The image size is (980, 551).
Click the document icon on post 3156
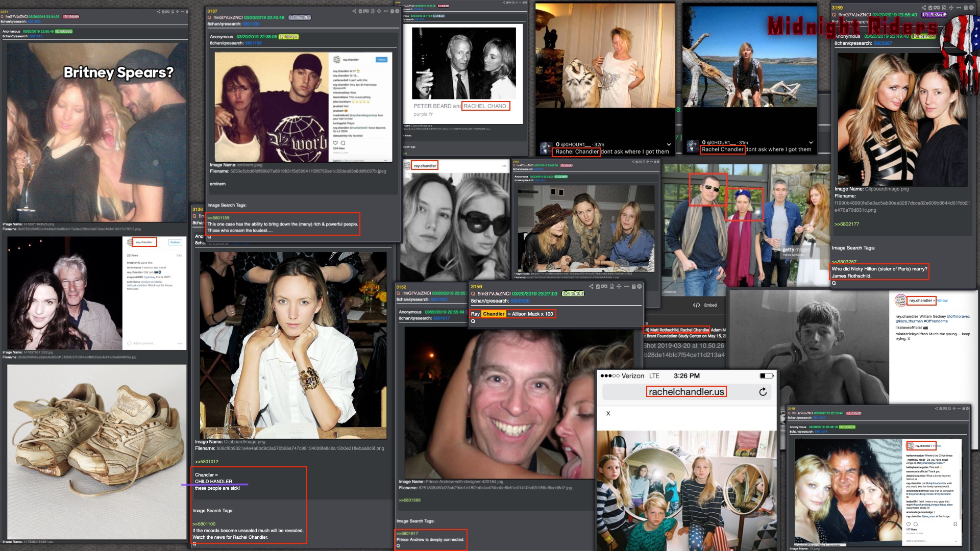coord(612,286)
